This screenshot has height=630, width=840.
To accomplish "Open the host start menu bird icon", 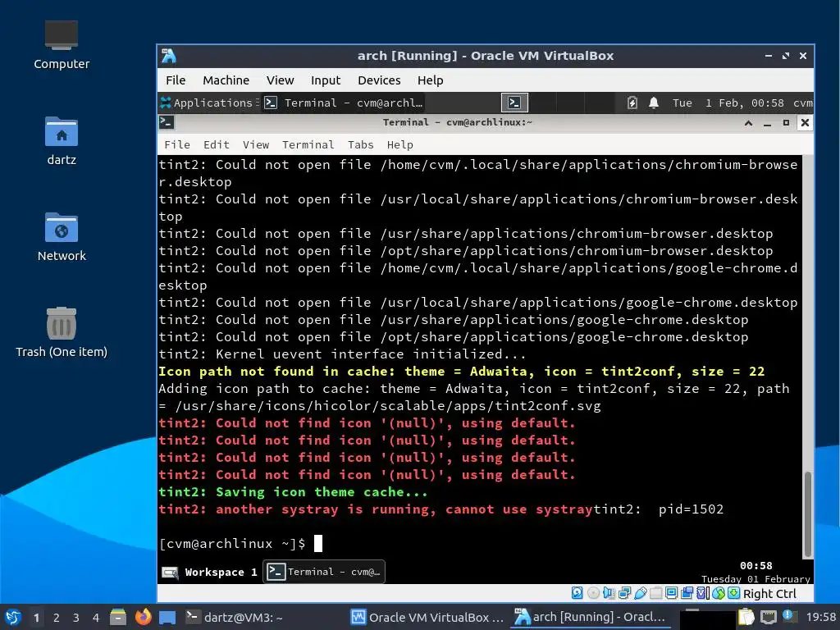I will click(13, 617).
